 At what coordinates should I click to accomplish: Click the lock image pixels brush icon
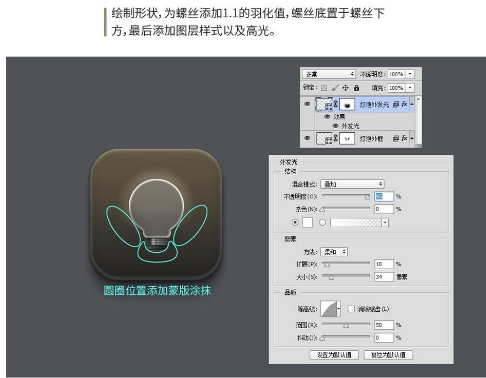coord(335,88)
